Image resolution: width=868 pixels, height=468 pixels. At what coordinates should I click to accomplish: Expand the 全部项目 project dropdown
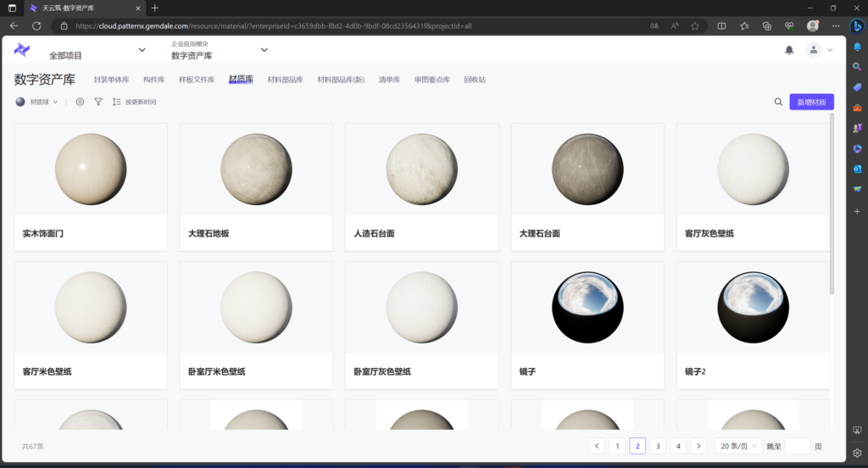[142, 50]
